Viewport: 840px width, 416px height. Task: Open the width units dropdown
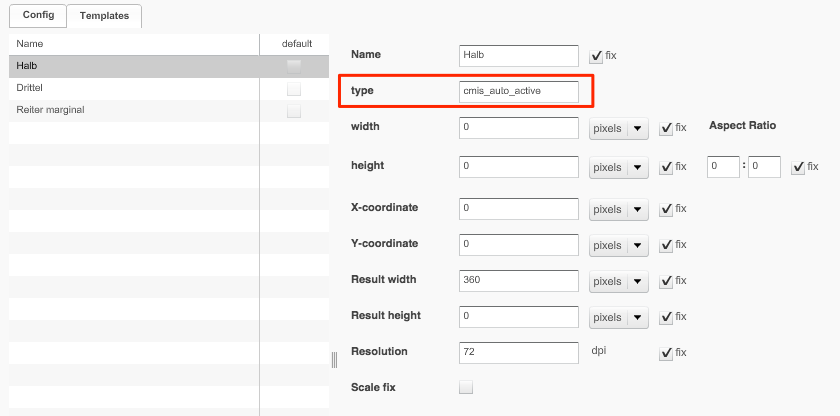pyautogui.click(x=619, y=128)
